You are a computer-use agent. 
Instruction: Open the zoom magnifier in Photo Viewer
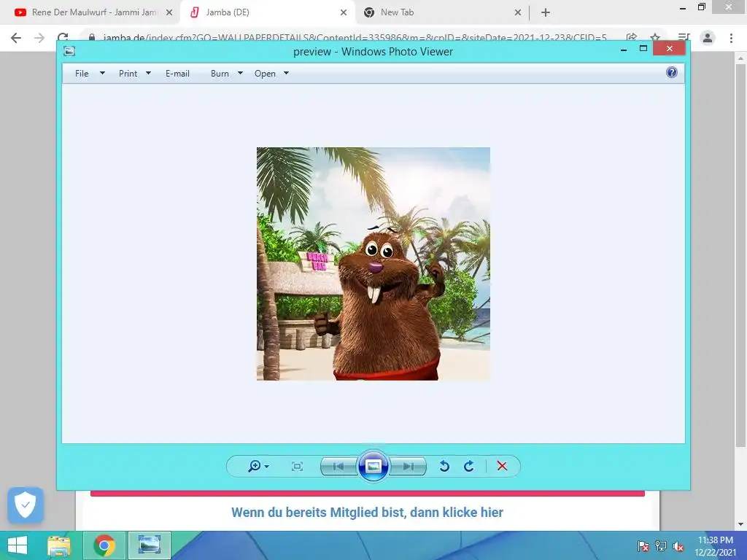click(x=255, y=466)
